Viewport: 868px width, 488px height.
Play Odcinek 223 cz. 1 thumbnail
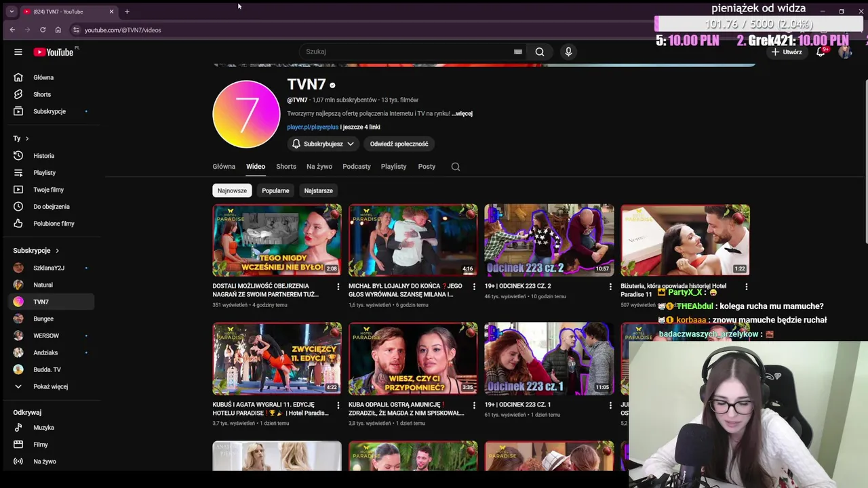click(549, 359)
